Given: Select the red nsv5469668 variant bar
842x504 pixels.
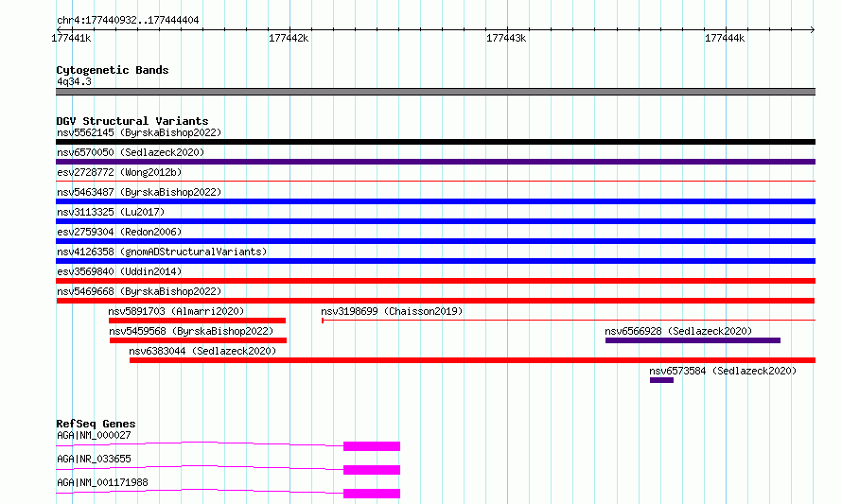Looking at the screenshot, I should 435,301.
